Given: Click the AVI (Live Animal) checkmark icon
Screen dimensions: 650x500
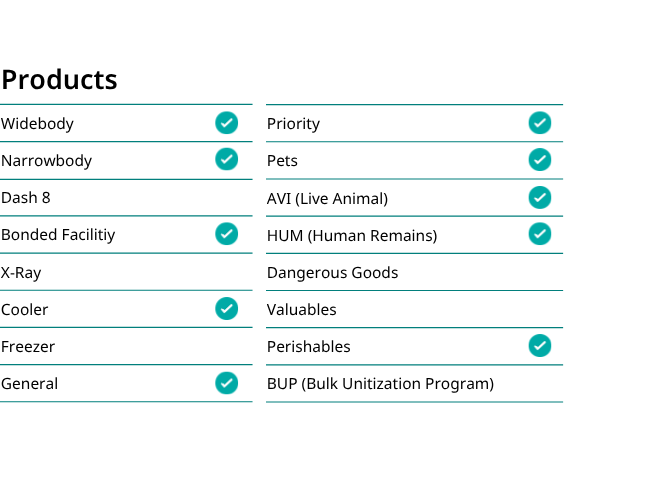Looking at the screenshot, I should point(540,197).
